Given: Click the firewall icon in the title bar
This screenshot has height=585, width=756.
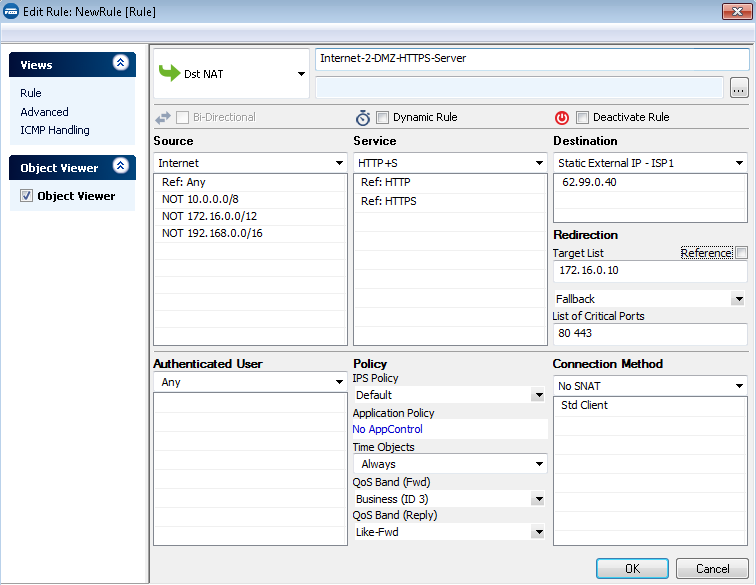Looking at the screenshot, I should pyautogui.click(x=11, y=11).
